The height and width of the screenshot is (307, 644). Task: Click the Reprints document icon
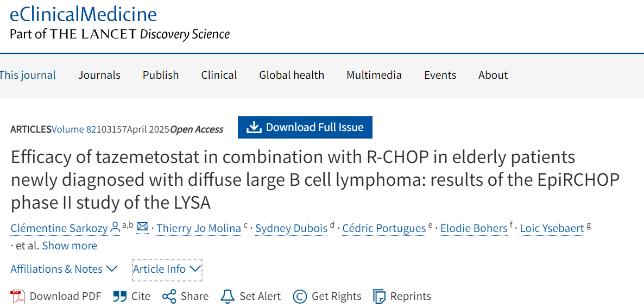tap(379, 296)
